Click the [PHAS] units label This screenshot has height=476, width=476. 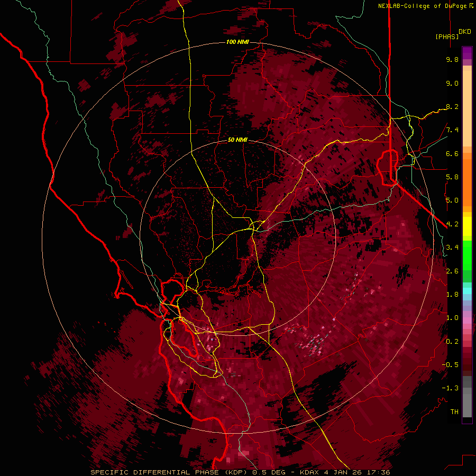447,36
